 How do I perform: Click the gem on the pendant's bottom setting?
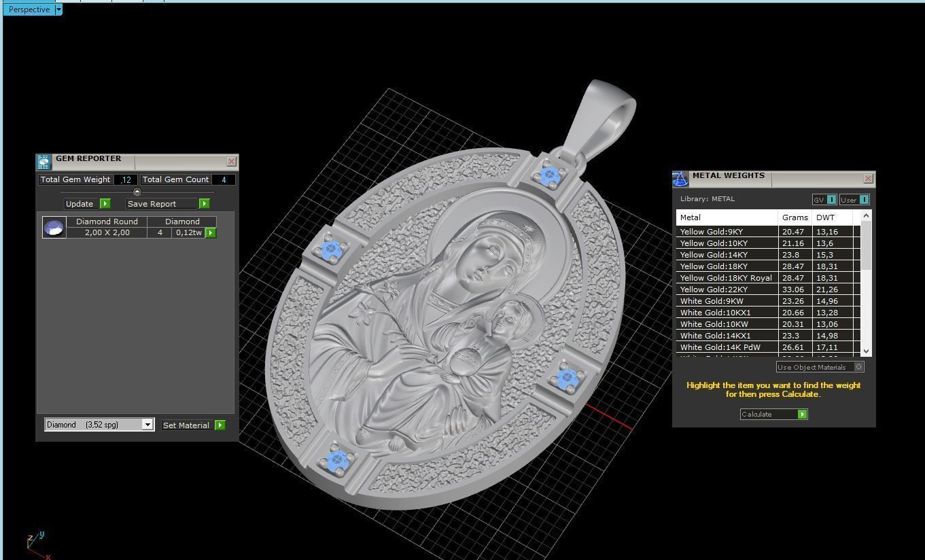coord(338,461)
